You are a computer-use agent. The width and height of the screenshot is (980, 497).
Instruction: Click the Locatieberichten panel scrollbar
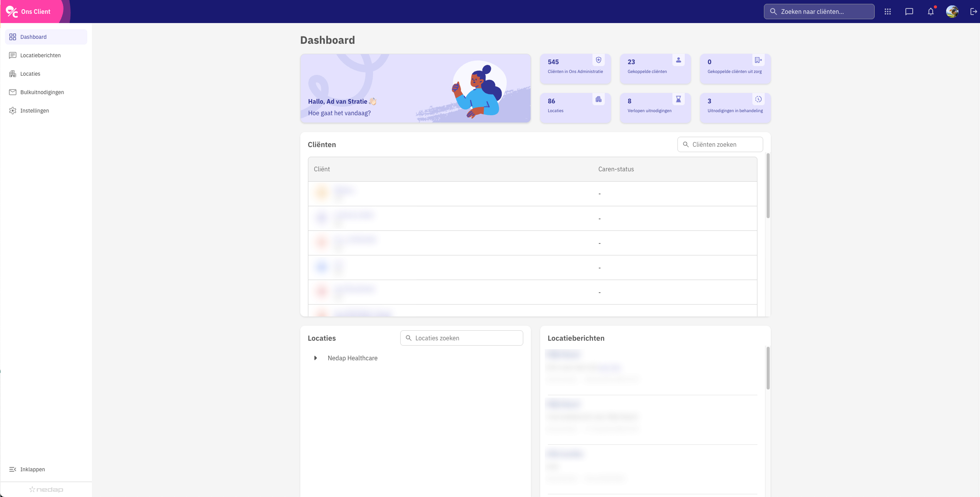pos(768,368)
